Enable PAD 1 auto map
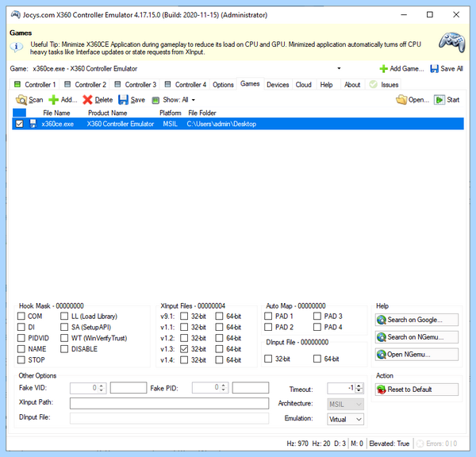This screenshot has height=457, width=476. pyautogui.click(x=268, y=316)
